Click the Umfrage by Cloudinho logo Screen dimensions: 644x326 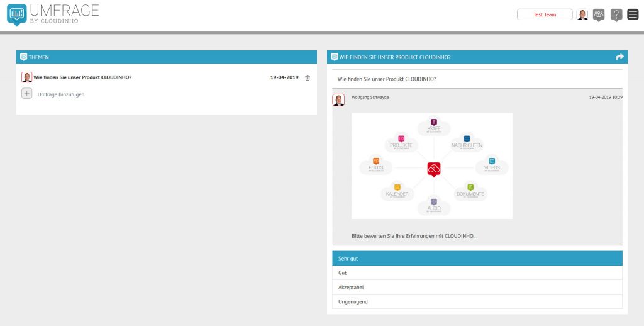53,14
